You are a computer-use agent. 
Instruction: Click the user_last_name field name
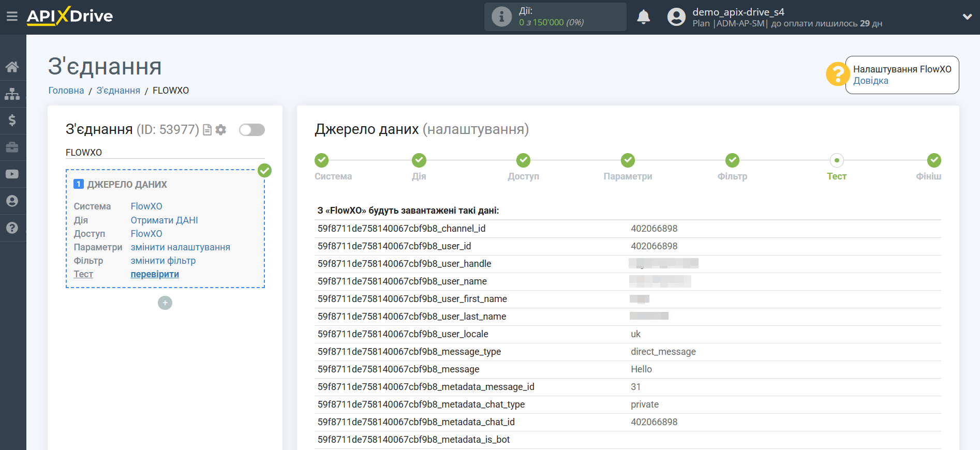coord(412,317)
